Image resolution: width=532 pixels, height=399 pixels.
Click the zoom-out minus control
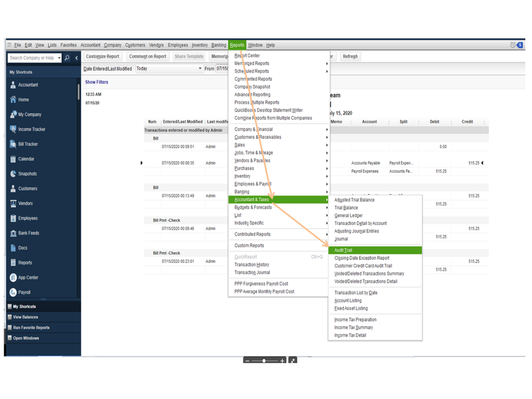coord(247,361)
